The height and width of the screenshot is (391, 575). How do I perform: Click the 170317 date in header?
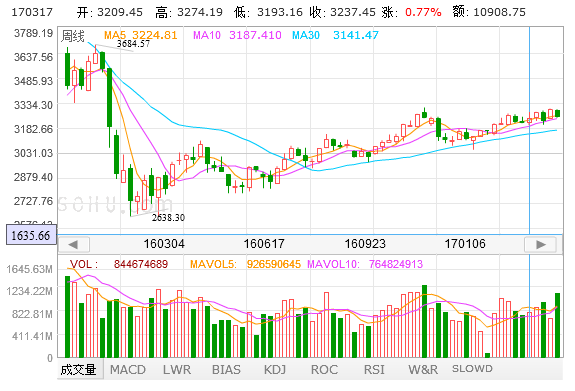coord(32,12)
